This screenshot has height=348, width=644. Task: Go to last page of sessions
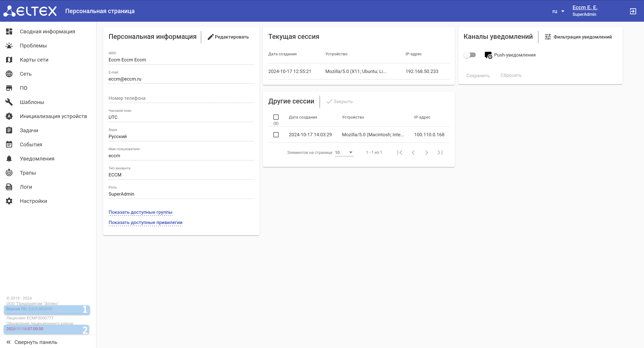440,152
